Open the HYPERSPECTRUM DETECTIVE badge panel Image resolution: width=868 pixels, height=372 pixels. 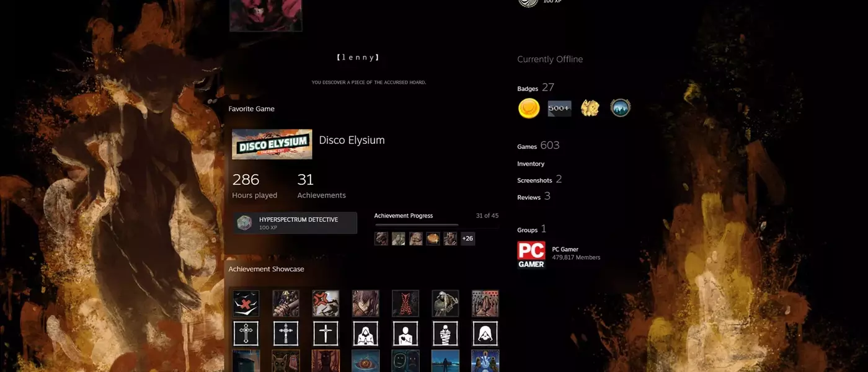pyautogui.click(x=295, y=223)
